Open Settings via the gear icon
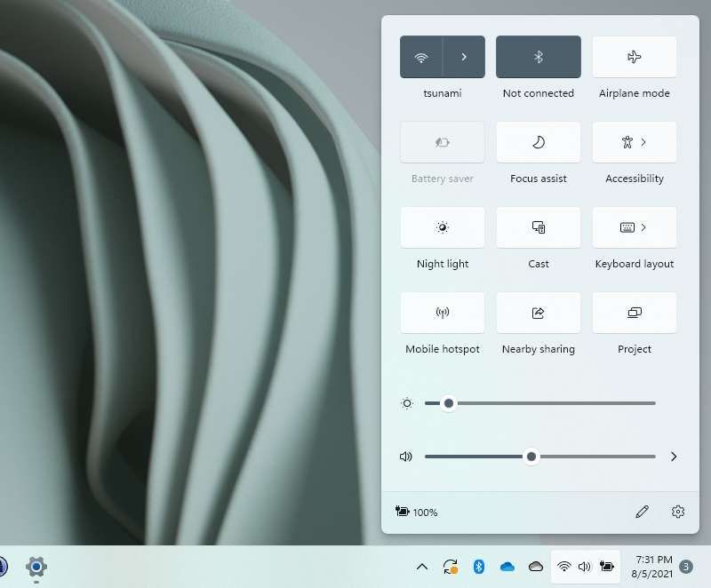 (678, 512)
